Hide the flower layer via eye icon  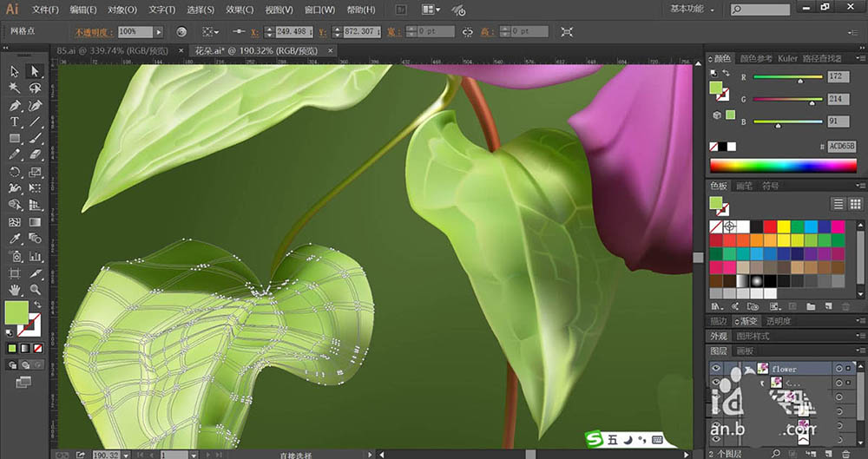pos(716,369)
